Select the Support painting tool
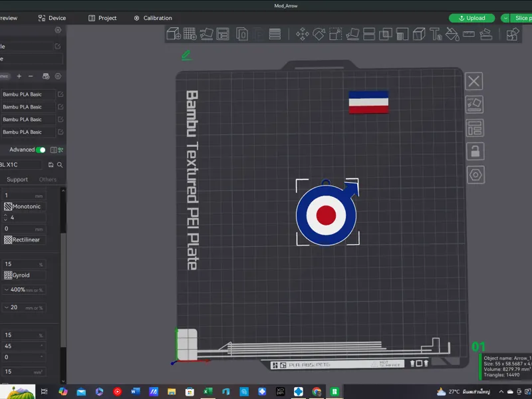 (x=402, y=35)
